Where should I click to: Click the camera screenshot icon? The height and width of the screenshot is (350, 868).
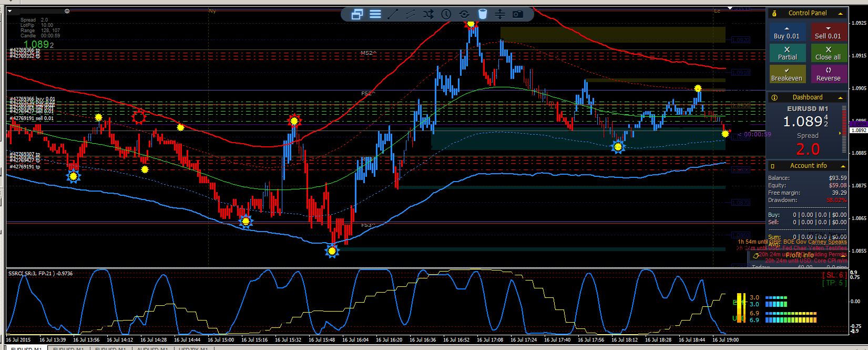pos(518,14)
